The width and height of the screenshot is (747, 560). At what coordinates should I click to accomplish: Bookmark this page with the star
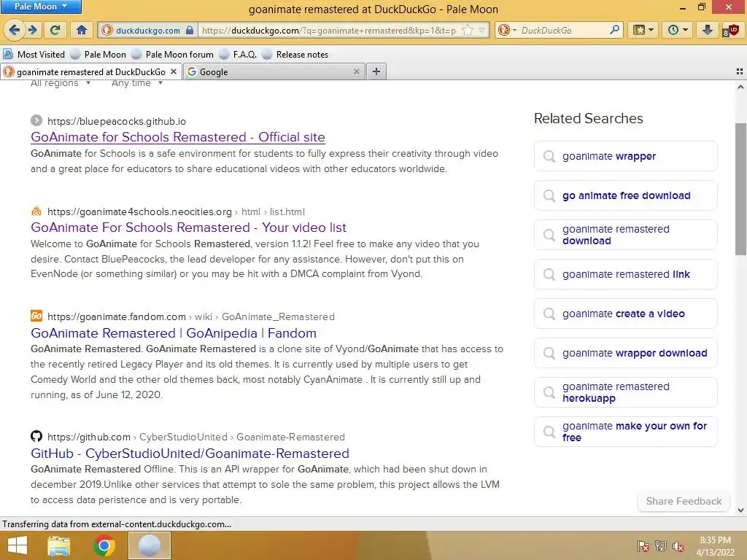tap(468, 30)
